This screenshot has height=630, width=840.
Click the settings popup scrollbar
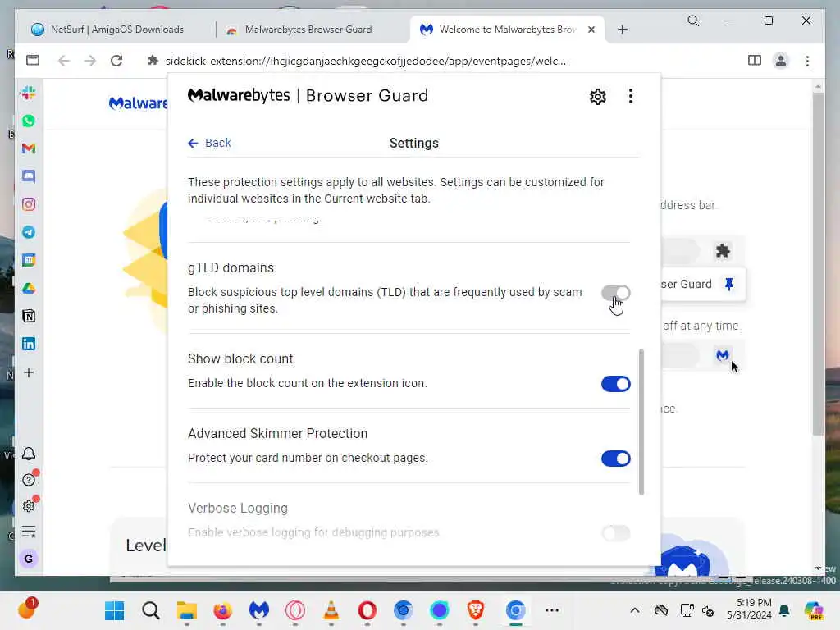point(641,422)
